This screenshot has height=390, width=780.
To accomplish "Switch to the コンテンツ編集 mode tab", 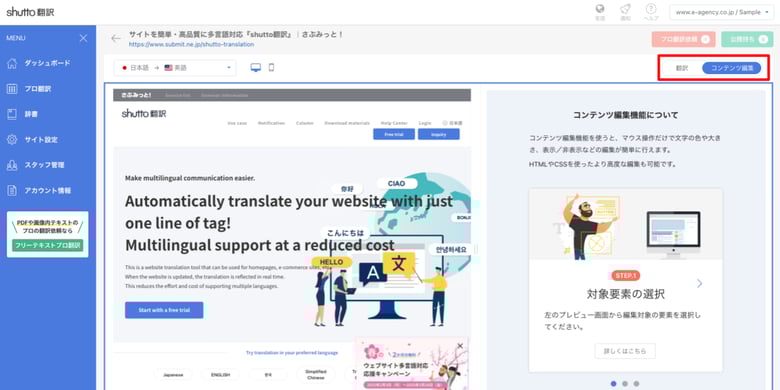I will point(732,68).
